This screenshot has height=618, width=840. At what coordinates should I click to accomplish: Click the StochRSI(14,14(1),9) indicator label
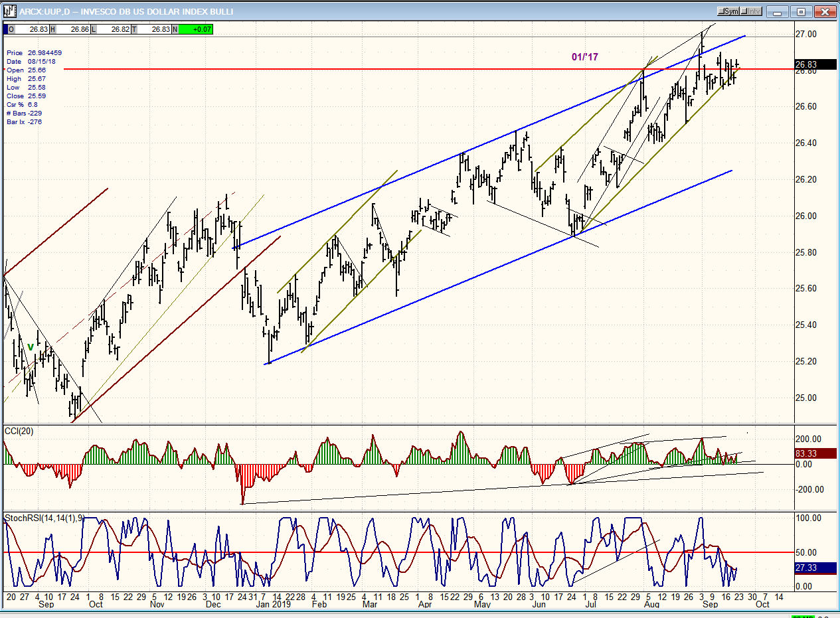click(x=44, y=518)
